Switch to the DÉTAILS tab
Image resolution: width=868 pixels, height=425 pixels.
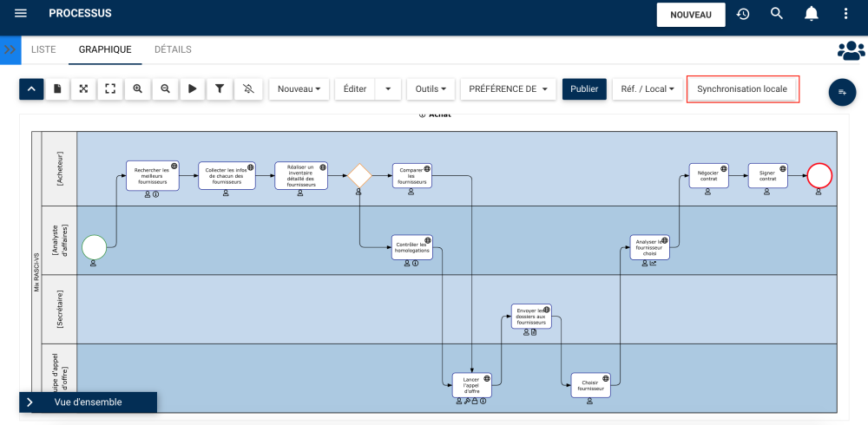pyautogui.click(x=173, y=49)
